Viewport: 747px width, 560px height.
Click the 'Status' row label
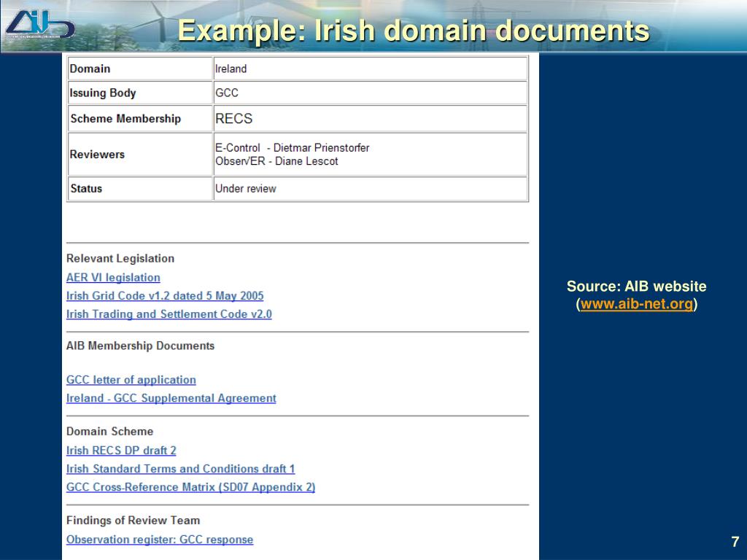click(x=86, y=189)
